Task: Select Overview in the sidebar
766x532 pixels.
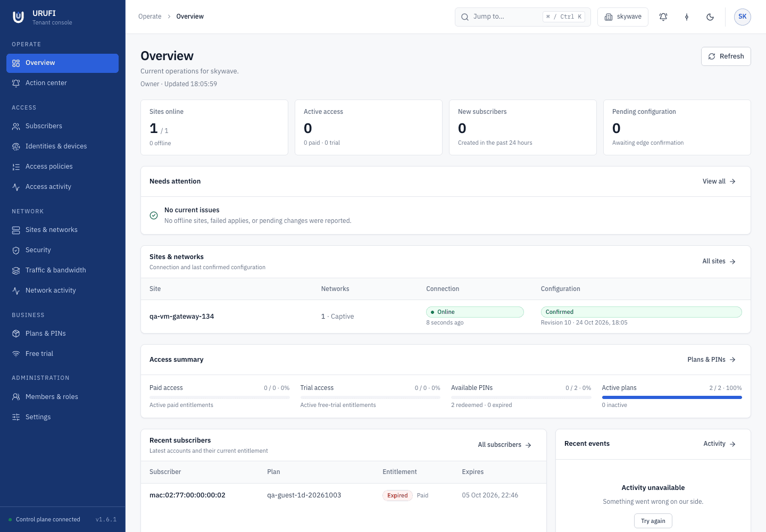Action: [62, 63]
